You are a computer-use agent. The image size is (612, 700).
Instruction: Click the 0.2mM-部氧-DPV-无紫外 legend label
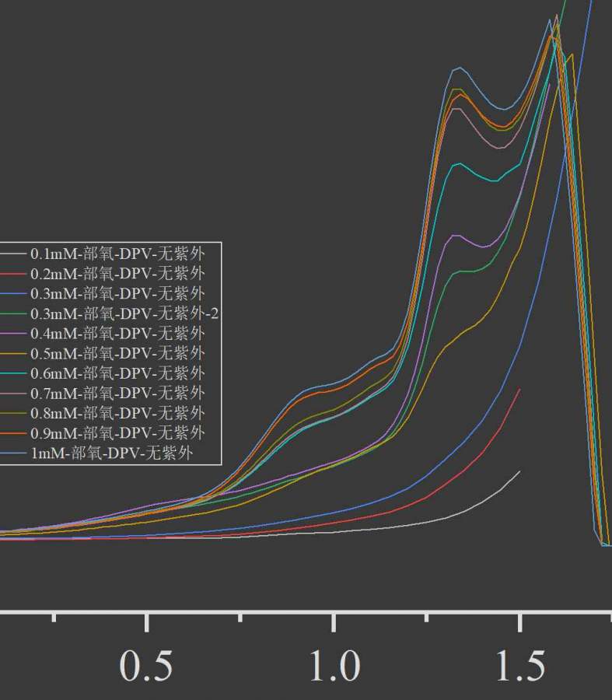pyautogui.click(x=117, y=273)
